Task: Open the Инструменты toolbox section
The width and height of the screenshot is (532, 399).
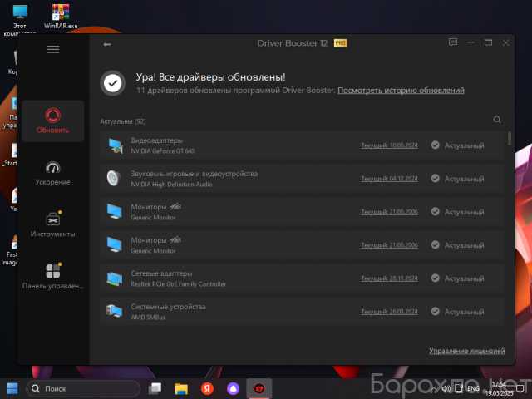Action: click(53, 219)
